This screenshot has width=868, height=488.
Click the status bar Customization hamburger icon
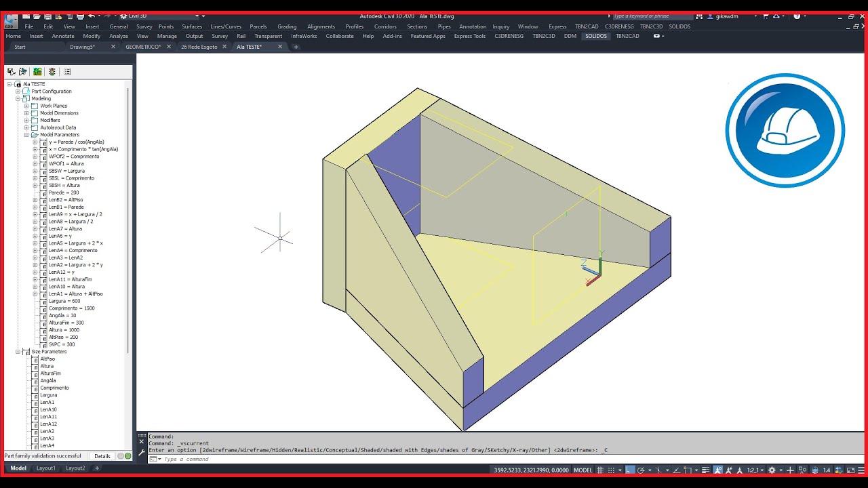861,470
